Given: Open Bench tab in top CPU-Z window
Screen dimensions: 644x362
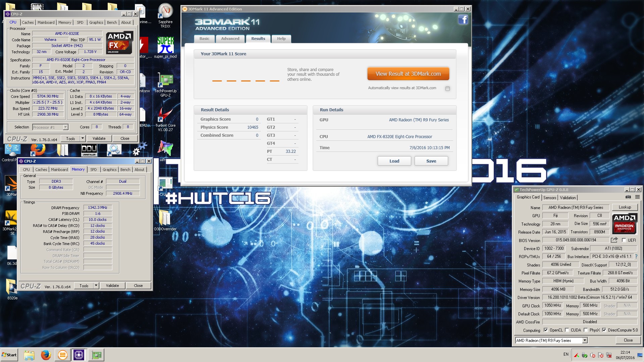Looking at the screenshot, I should coord(112,22).
